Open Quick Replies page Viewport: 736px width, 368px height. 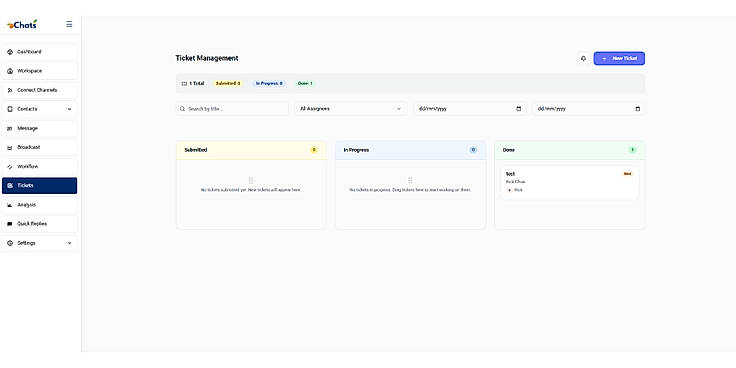pos(39,224)
